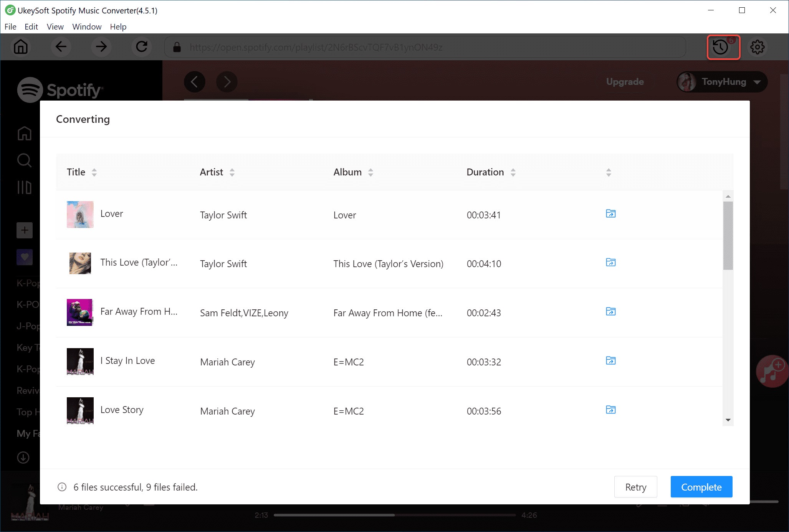Viewport: 789px width, 532px height.
Task: Click the folder icon for Love Story track
Action: coord(610,410)
